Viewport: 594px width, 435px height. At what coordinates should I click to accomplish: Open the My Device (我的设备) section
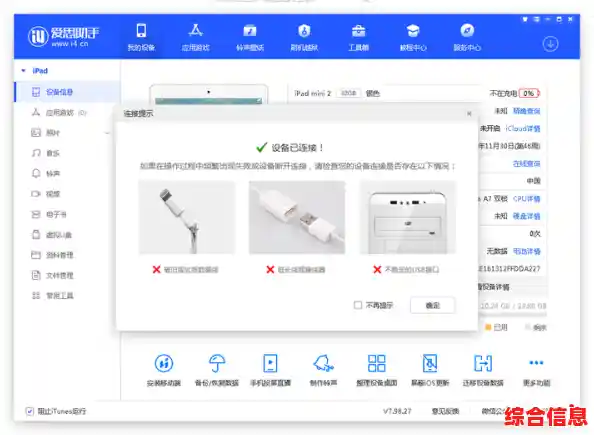click(141, 37)
